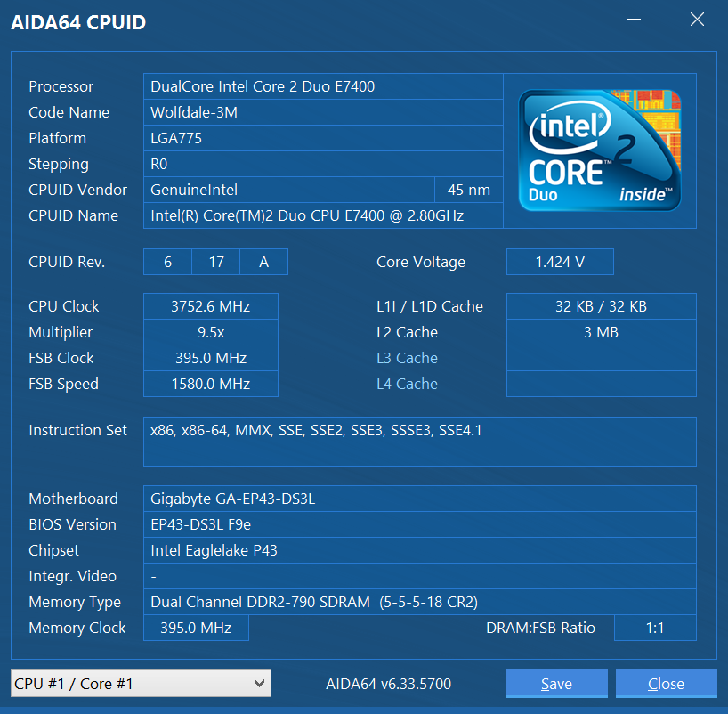Screen dimensions: 728x714
Task: Click the Core Voltage label
Action: click(421, 262)
